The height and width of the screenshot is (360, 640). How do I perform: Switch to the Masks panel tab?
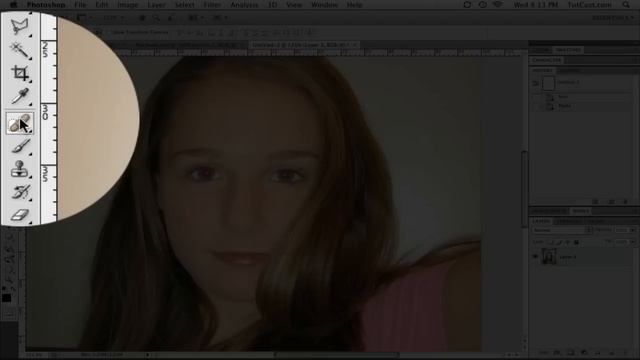pos(580,211)
